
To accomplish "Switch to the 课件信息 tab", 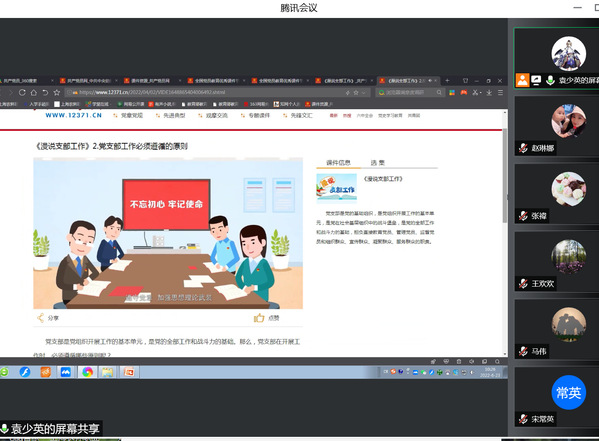I will click(338, 162).
